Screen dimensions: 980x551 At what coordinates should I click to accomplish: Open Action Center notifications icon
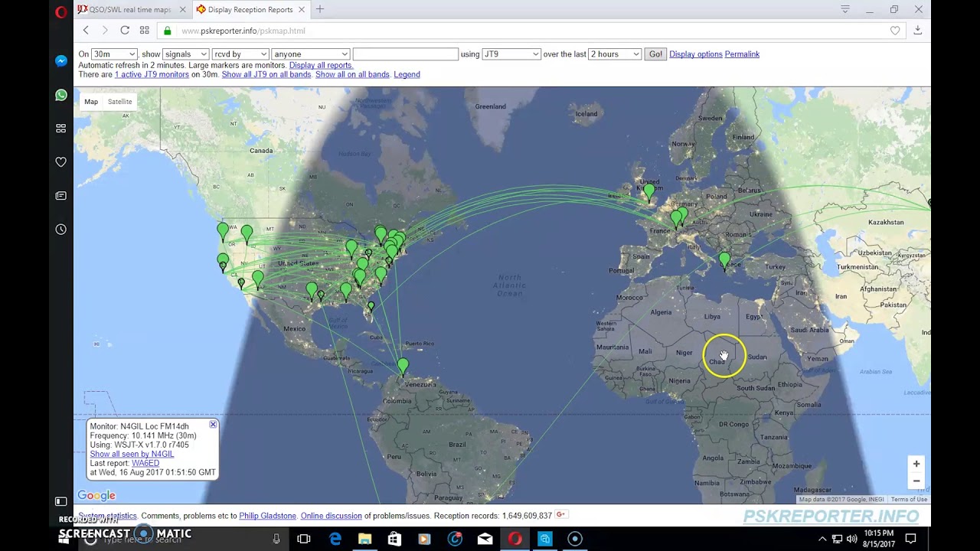tap(910, 539)
